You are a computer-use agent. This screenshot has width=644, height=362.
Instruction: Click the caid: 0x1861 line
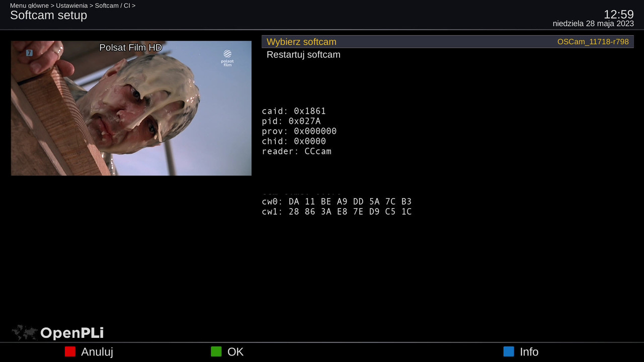point(294,111)
